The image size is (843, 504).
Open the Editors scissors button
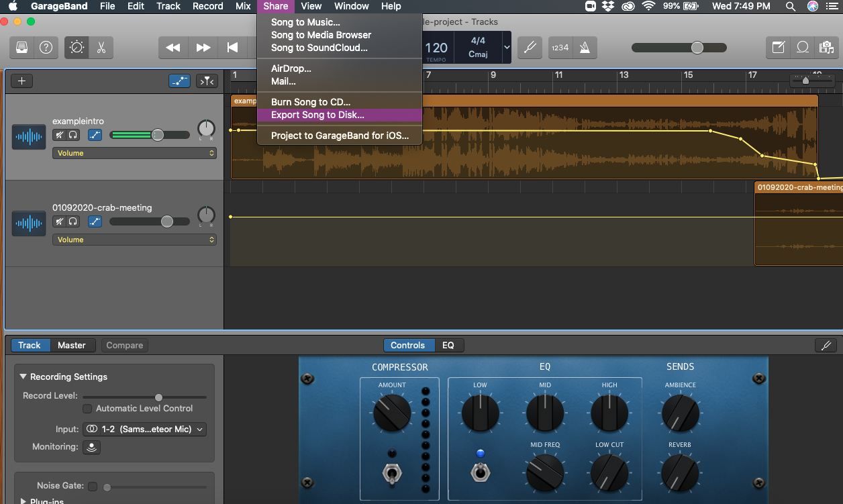(101, 48)
